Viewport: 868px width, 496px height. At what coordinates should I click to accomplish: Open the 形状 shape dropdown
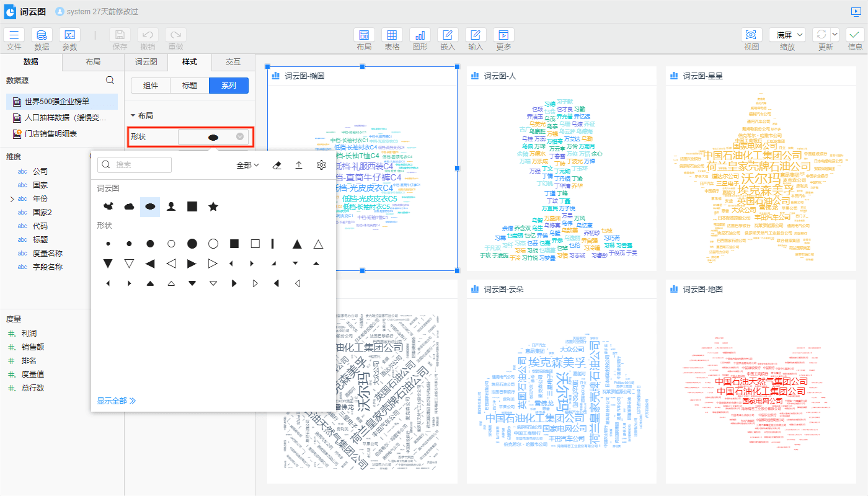[x=213, y=136]
